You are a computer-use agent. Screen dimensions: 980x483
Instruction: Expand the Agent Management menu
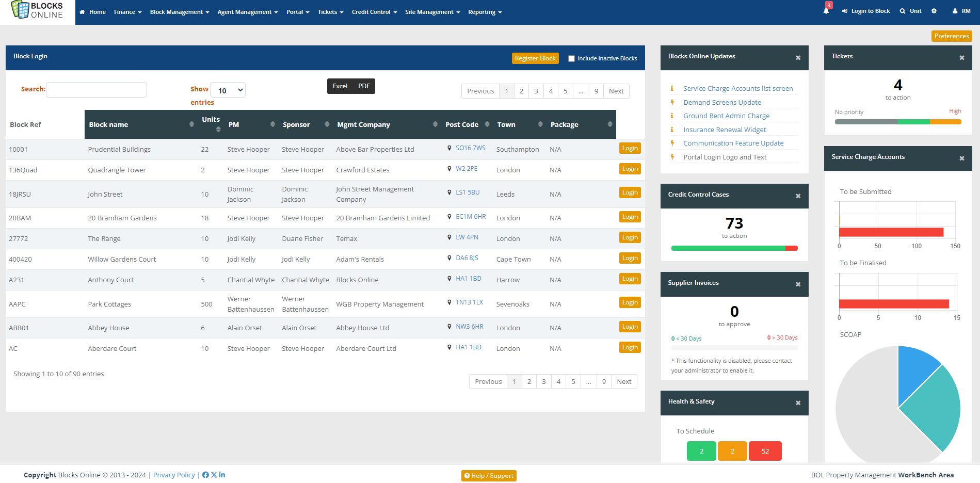point(248,12)
